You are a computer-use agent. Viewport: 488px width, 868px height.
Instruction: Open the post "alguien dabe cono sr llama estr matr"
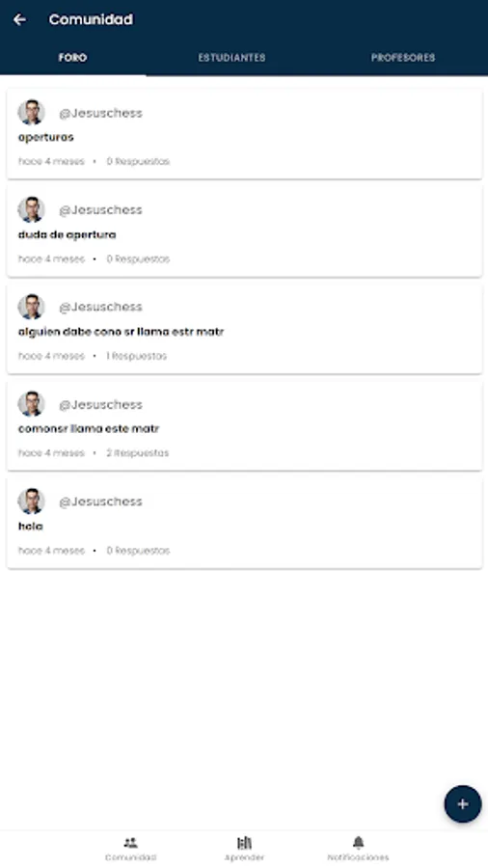pos(244,328)
